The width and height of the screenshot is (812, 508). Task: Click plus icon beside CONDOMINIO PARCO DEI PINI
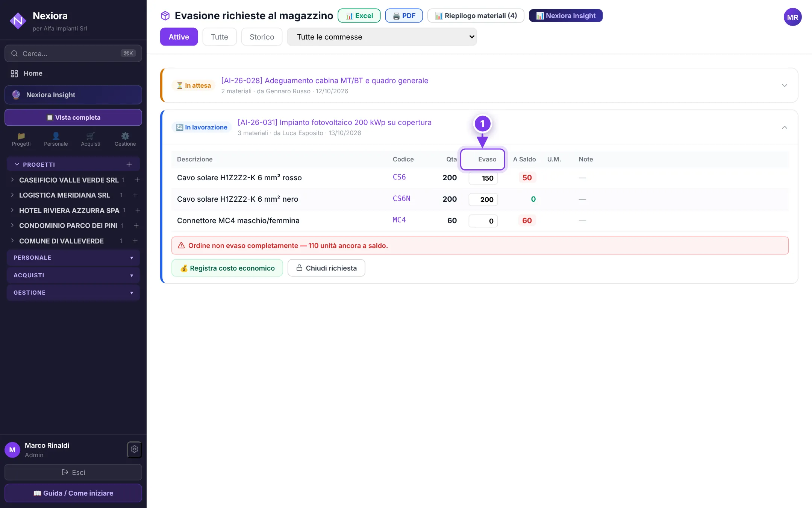click(x=136, y=225)
